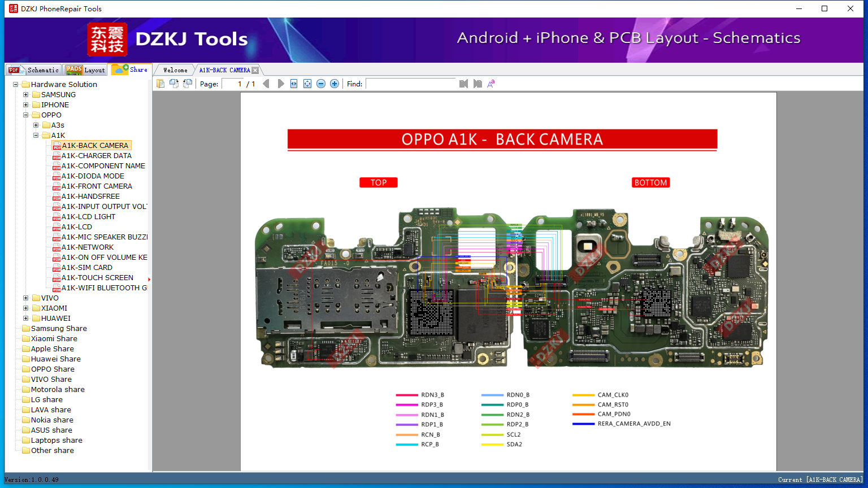This screenshot has width=868, height=488.
Task: Open A1K-COMPONENT NAME document
Action: [103, 166]
